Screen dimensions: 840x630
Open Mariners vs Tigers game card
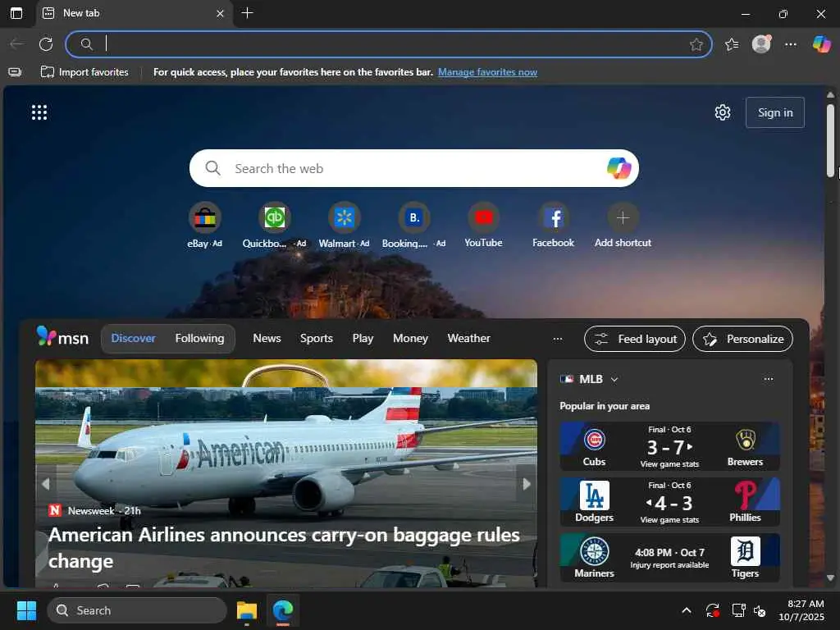[669, 558]
